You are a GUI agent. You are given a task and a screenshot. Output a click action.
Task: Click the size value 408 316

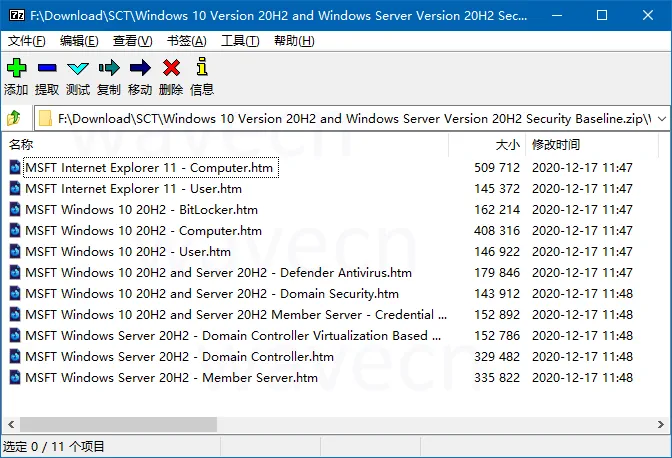tap(497, 230)
